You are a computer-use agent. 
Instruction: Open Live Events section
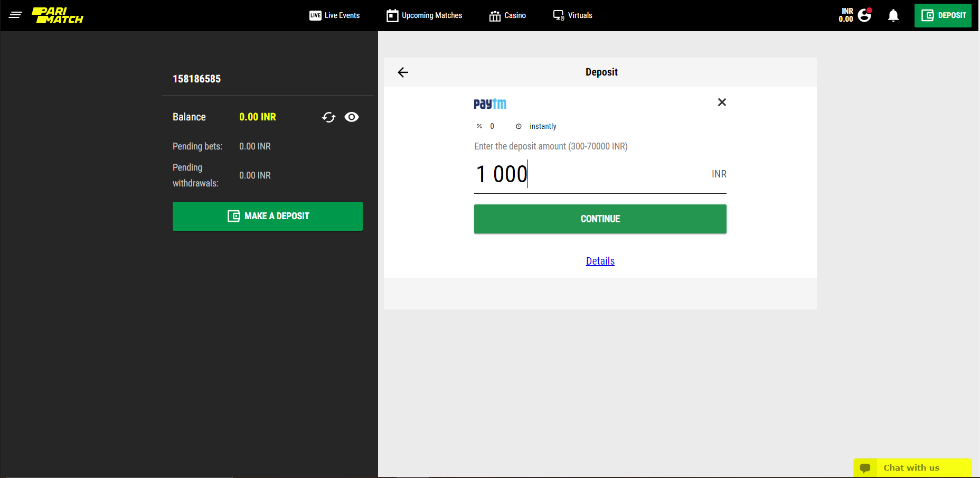pyautogui.click(x=335, y=15)
